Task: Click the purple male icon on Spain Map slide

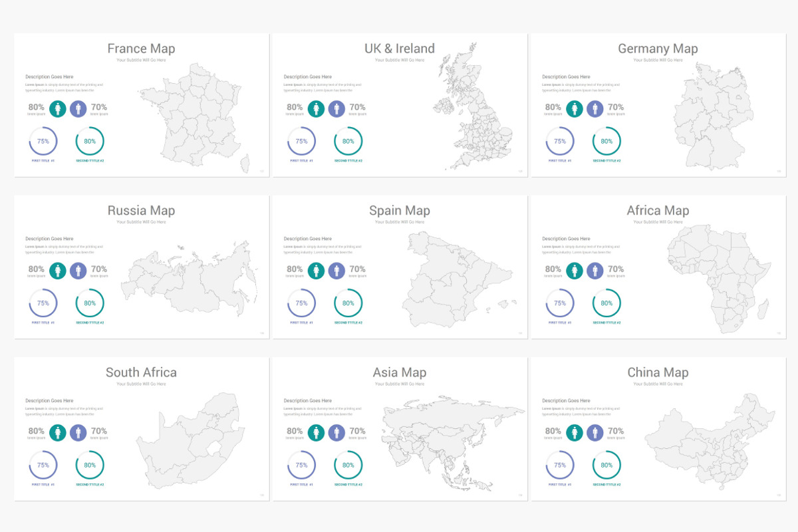Action: pos(336,271)
